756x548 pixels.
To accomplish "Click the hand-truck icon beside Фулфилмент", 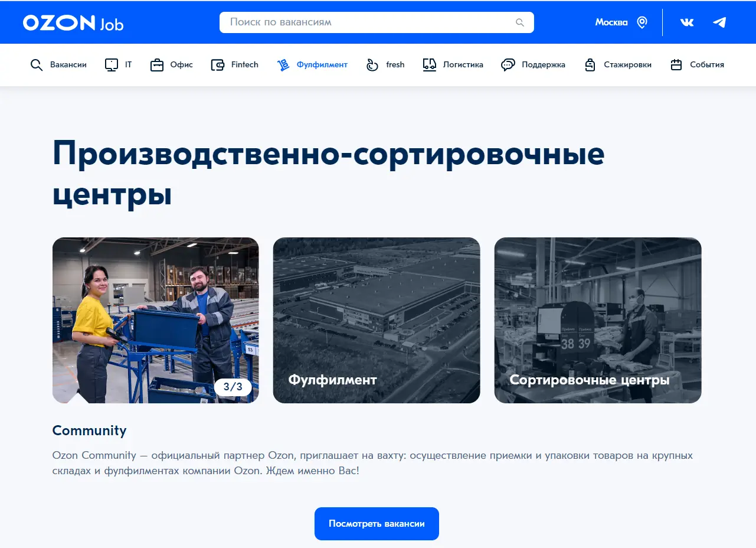I will coord(283,65).
